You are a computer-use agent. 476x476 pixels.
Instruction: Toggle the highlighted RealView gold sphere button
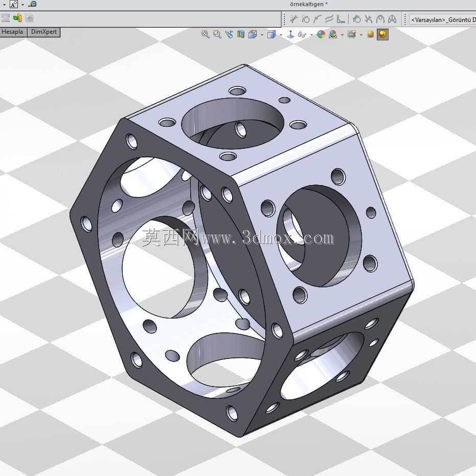coord(382,34)
